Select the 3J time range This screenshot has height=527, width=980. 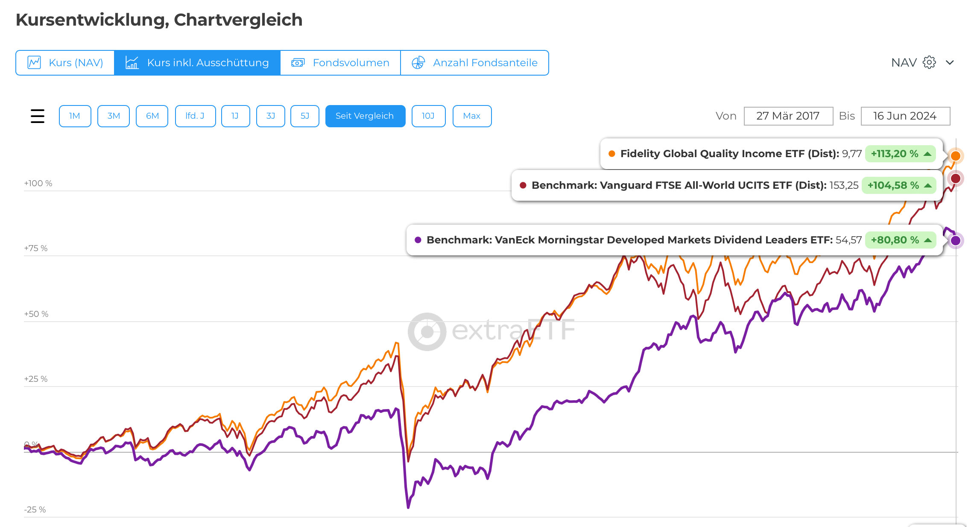[270, 116]
